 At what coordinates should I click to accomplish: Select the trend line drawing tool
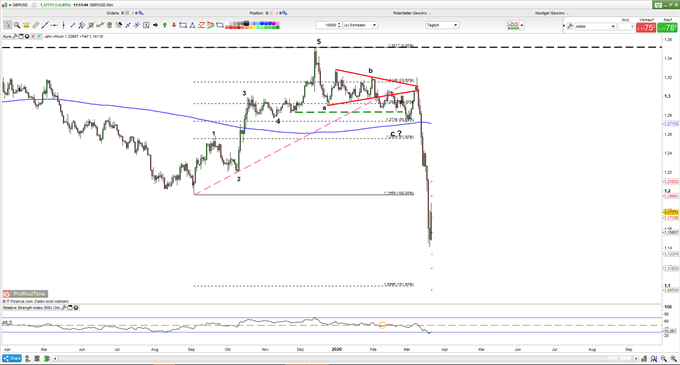pyautogui.click(x=45, y=25)
